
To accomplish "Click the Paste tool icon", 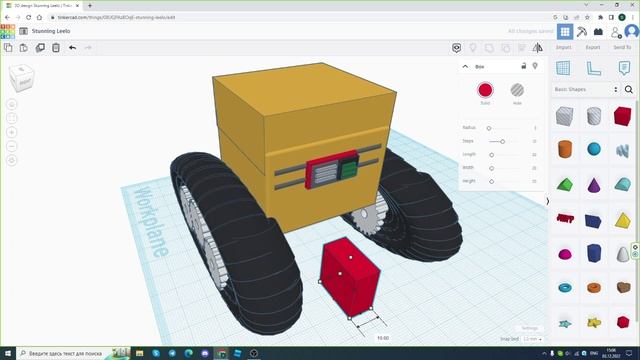I will 24,48.
